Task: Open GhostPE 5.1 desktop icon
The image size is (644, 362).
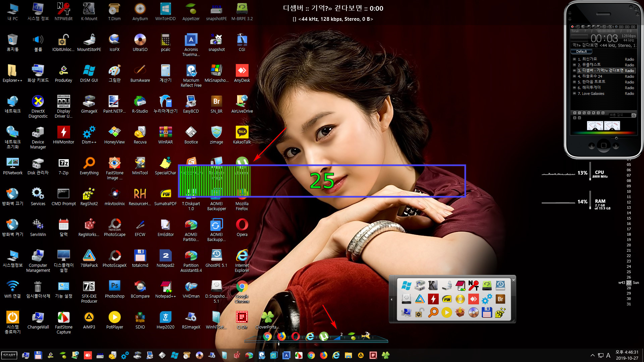Action: coord(216,258)
